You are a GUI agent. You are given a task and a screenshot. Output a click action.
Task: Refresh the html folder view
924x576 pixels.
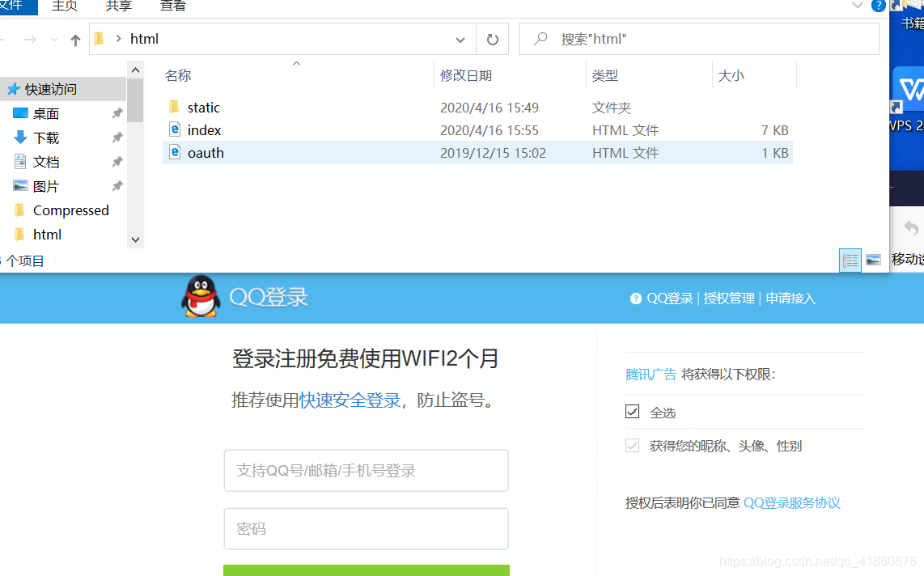point(492,39)
